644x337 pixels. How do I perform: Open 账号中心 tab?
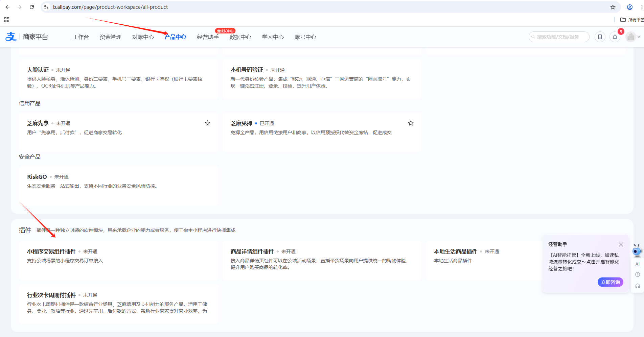305,37
